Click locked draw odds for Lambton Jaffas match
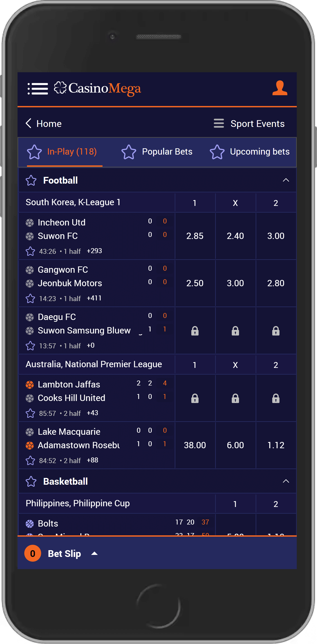Viewport: 317px width, 644px height. coord(235,398)
